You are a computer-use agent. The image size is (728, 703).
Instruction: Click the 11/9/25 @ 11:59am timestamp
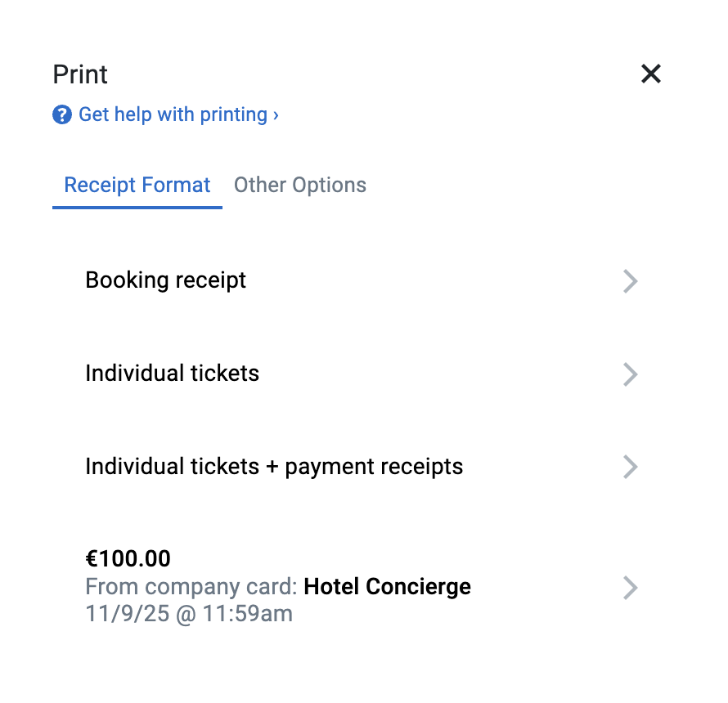[189, 613]
